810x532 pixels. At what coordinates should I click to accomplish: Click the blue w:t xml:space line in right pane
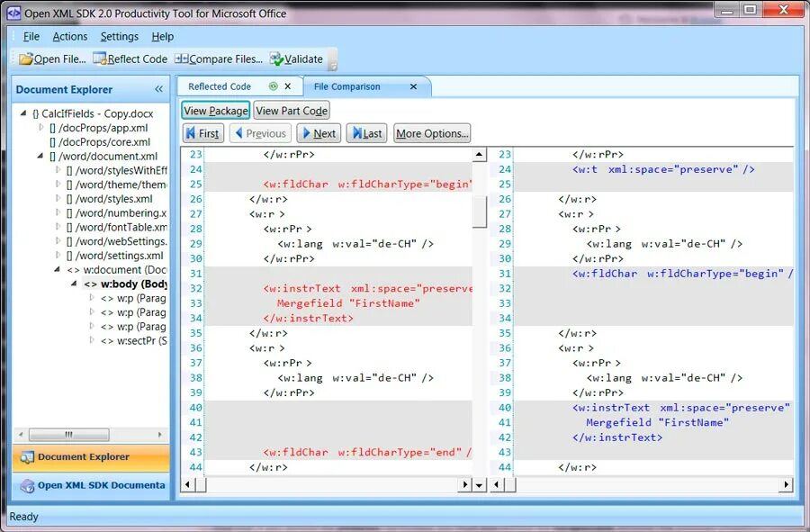(x=663, y=169)
